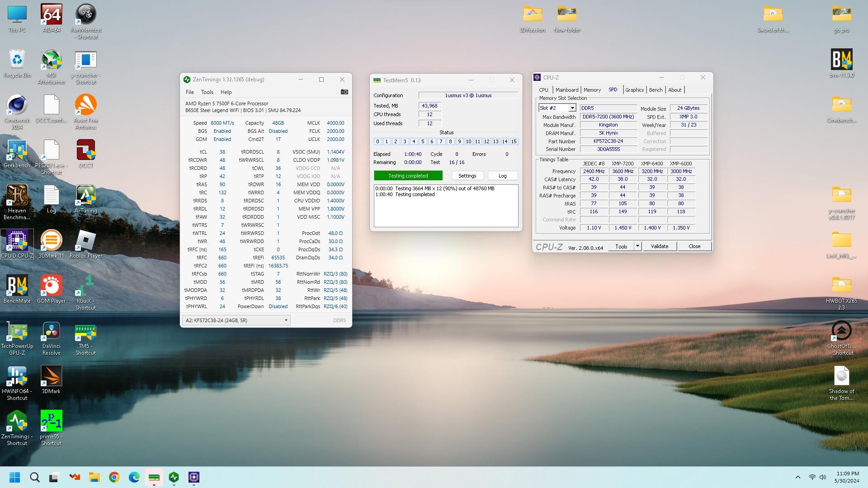Select the 3DMark 11 desktop icon
Image resolution: width=868 pixels, height=488 pixels.
(x=51, y=244)
